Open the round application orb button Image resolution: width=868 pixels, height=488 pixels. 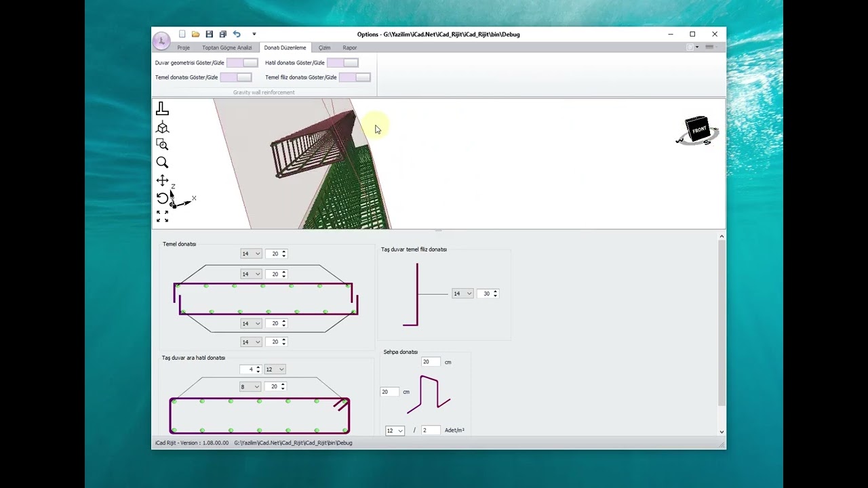click(x=161, y=41)
